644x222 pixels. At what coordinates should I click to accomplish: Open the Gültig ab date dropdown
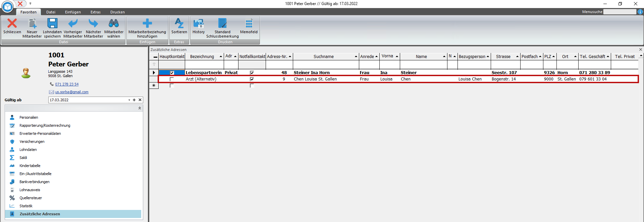click(129, 100)
